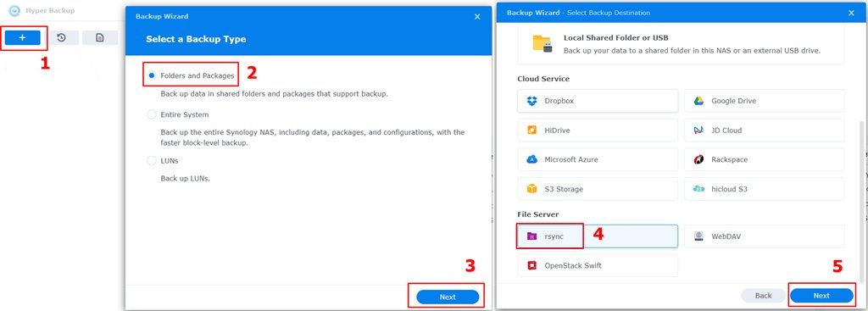
Task: Select the hicloud S3 text label
Action: pyautogui.click(x=730, y=189)
